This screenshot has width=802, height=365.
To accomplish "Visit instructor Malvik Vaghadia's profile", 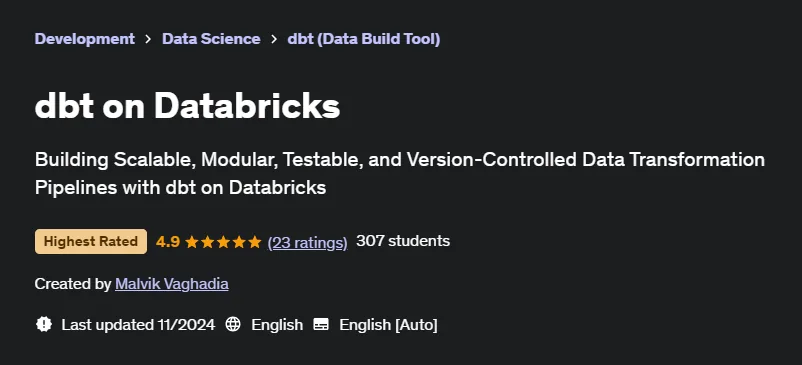I will tap(172, 284).
